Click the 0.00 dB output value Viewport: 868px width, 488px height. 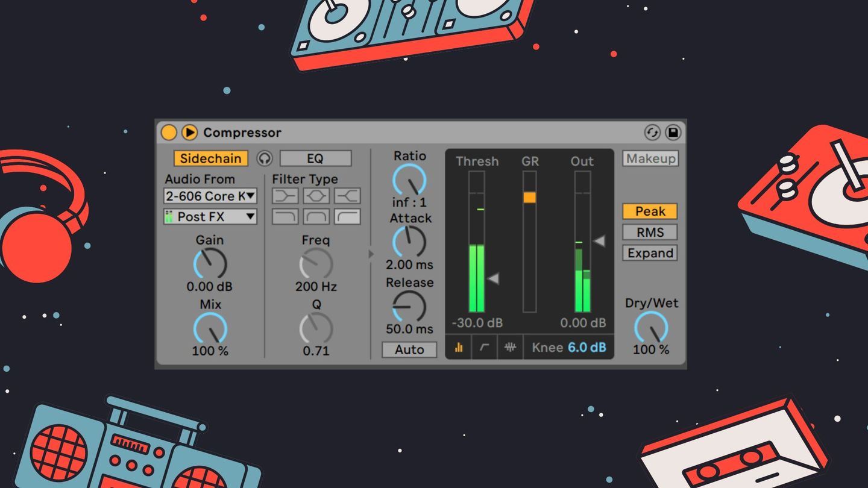click(x=583, y=323)
